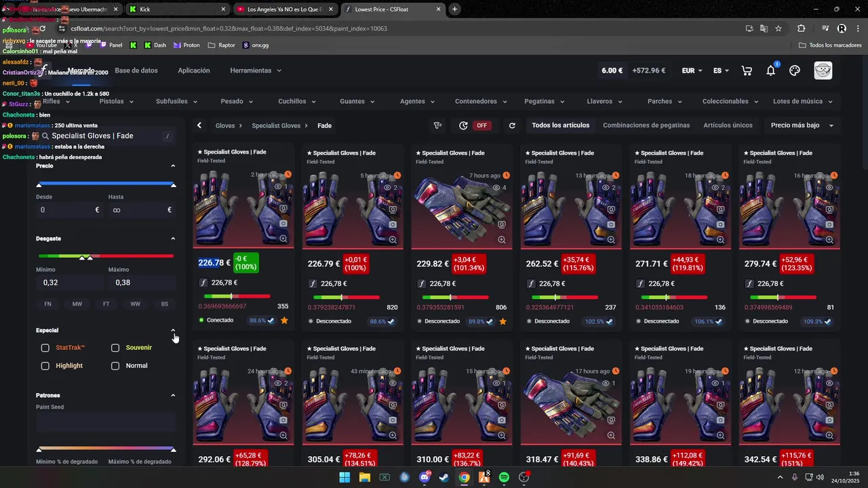Viewport: 868px width, 488px height.
Task: Check the StatTrak™ checkbox
Action: coord(45,348)
